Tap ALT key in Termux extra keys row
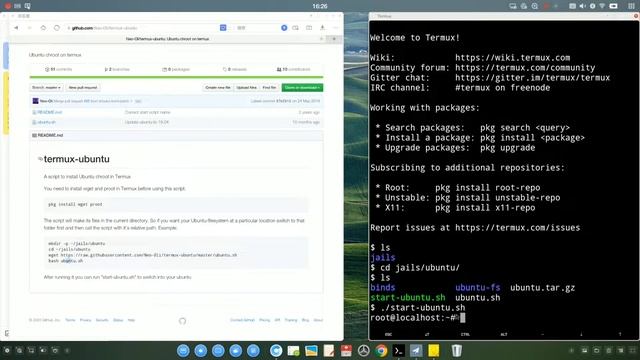Image resolution: width=640 pixels, height=360 pixels. (x=504, y=334)
